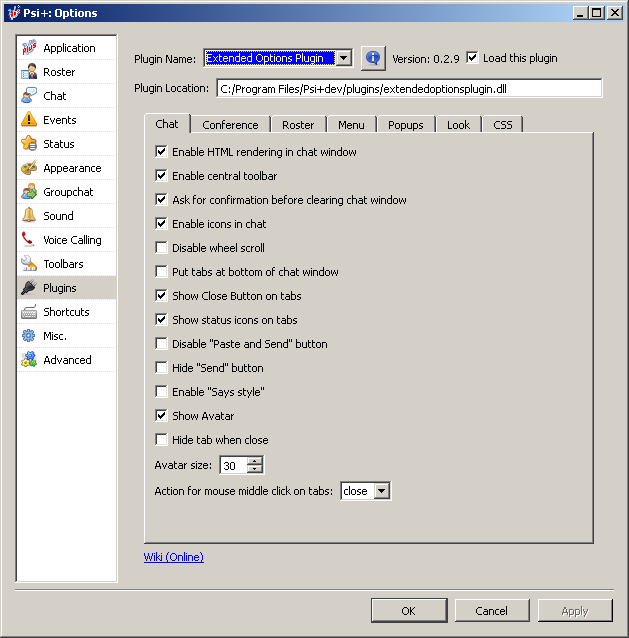This screenshot has width=629, height=638.
Task: Disable HTML rendering in chat window
Action: click(162, 152)
